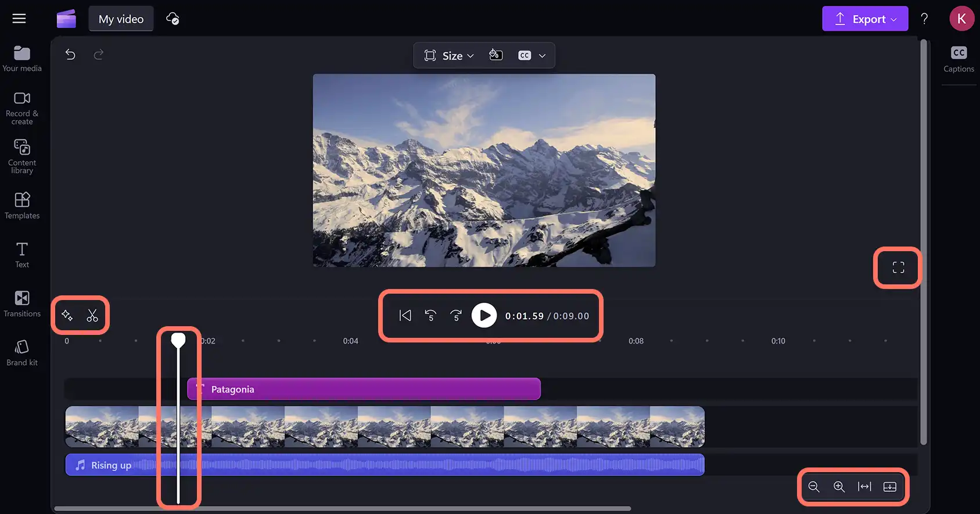
Task: Open the Templates tab
Action: [22, 206]
